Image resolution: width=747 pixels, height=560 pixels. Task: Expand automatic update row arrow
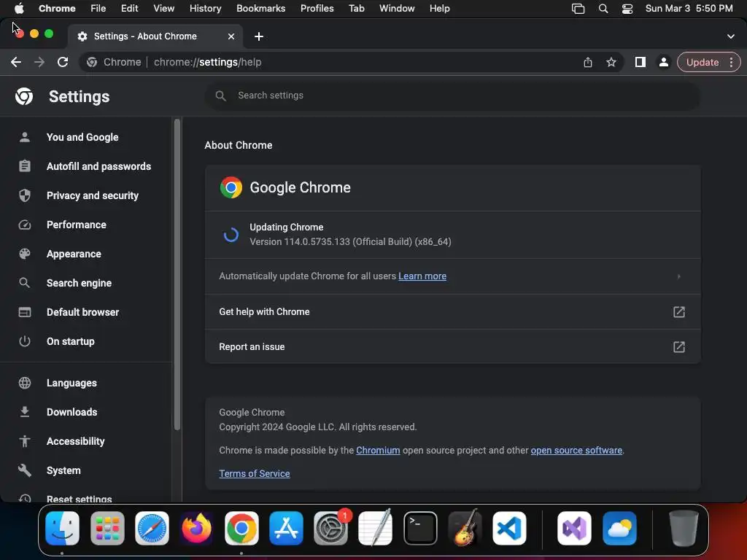679,276
